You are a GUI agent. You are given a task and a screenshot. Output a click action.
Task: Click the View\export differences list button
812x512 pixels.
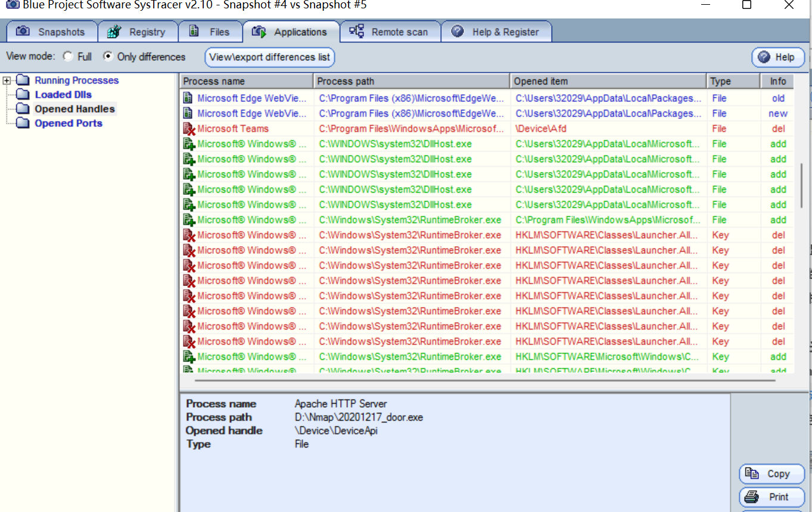269,57
